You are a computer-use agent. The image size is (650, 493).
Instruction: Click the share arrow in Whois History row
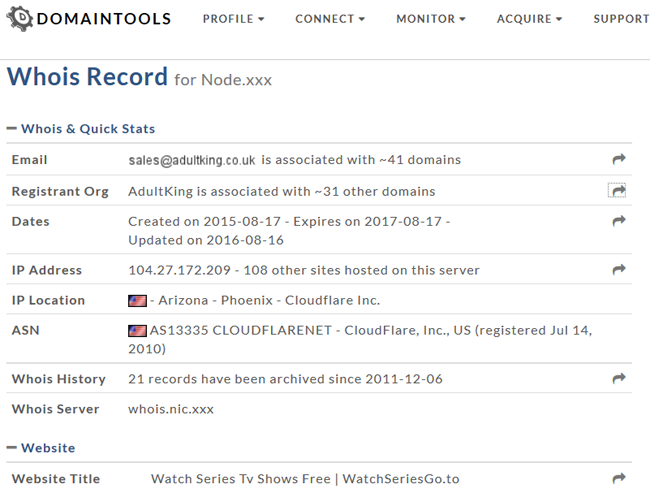(619, 378)
